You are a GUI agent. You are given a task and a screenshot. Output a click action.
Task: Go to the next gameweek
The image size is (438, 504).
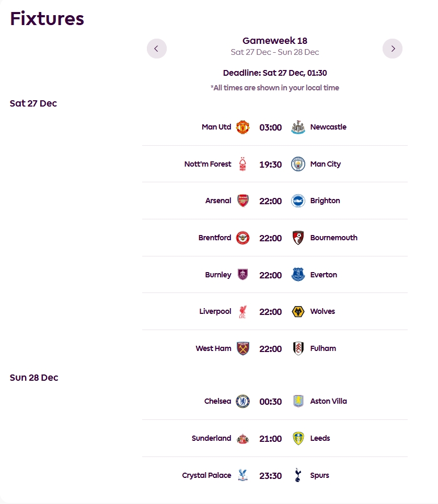point(393,49)
